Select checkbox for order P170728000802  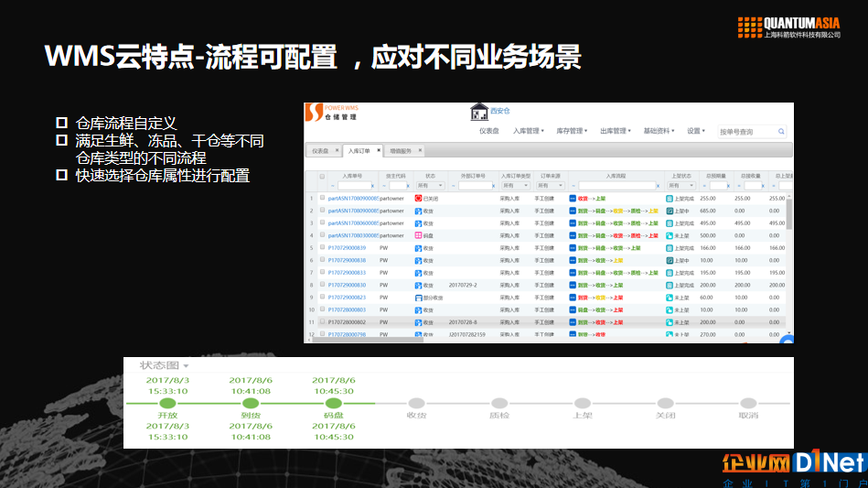[x=322, y=322]
